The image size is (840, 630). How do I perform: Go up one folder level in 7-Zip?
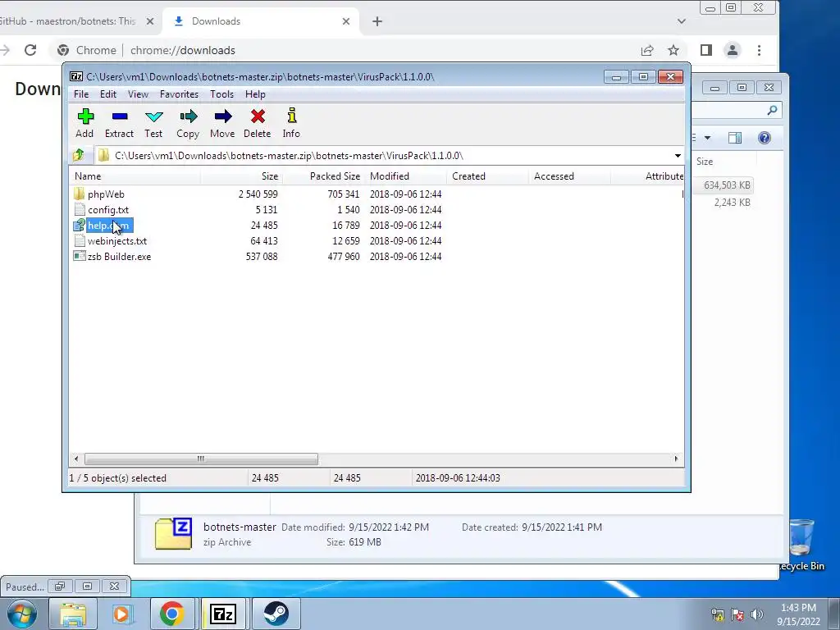point(79,155)
